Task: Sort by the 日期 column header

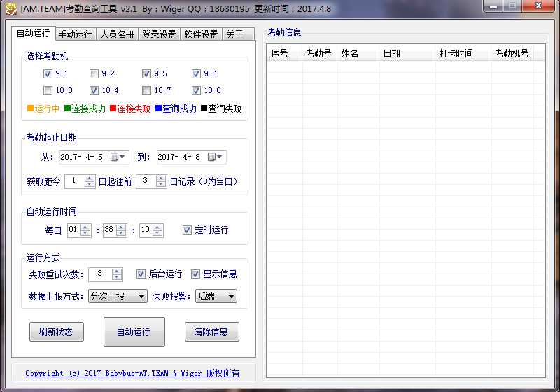Action: (x=407, y=54)
